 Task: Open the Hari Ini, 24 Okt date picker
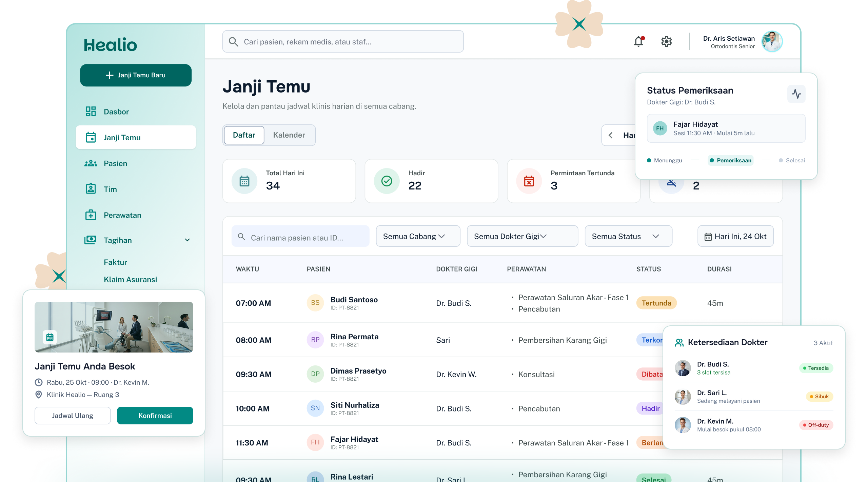point(735,236)
